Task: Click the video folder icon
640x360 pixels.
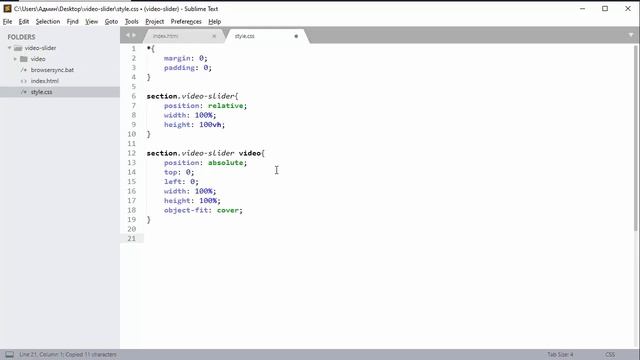Action: (24, 59)
